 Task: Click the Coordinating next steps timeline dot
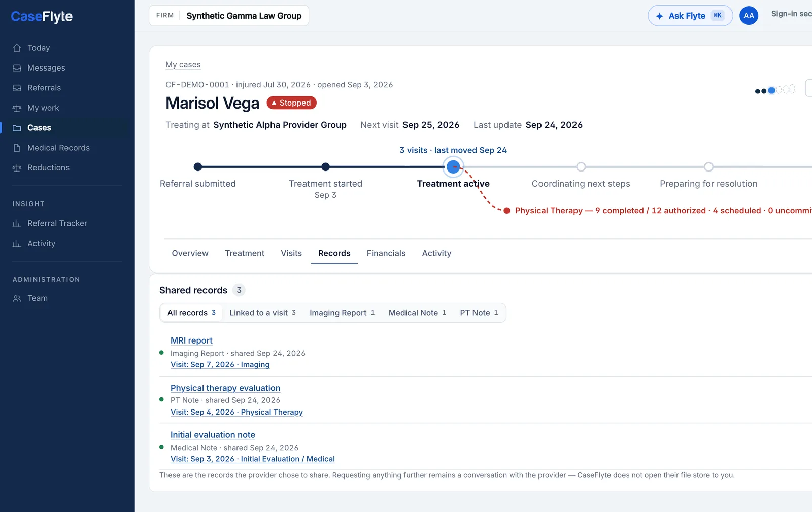[x=581, y=167]
